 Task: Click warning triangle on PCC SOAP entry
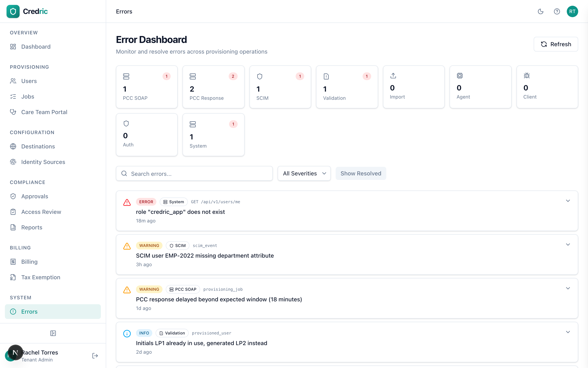click(127, 290)
